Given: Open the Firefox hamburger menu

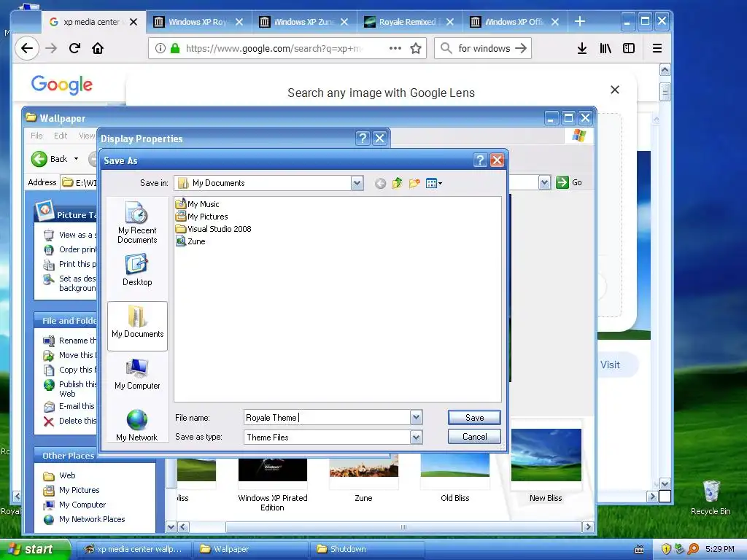Looking at the screenshot, I should click(x=657, y=48).
